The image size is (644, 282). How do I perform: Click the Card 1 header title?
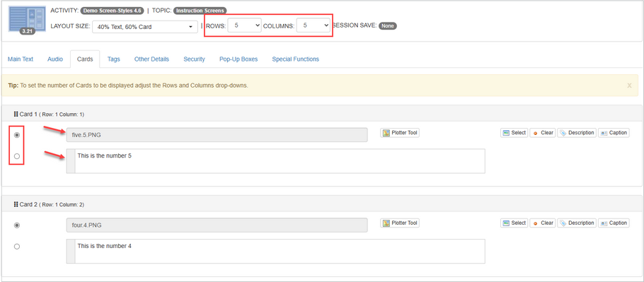pyautogui.click(x=52, y=114)
